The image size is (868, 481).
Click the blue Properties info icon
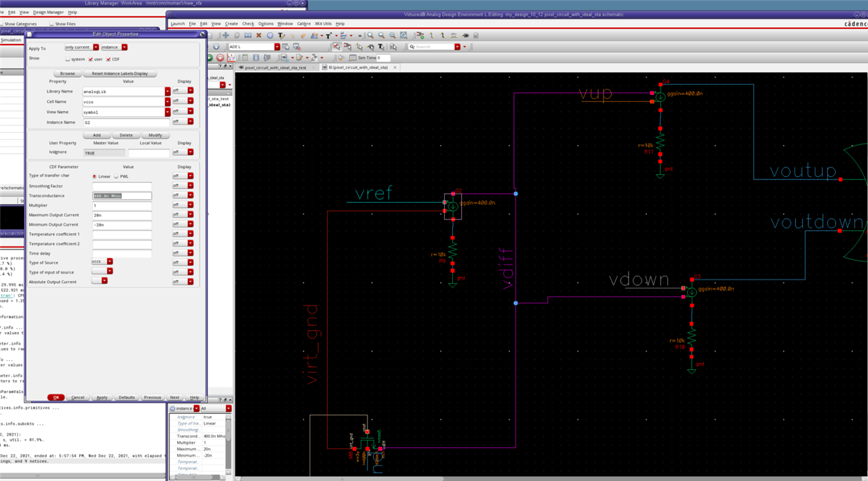269,35
